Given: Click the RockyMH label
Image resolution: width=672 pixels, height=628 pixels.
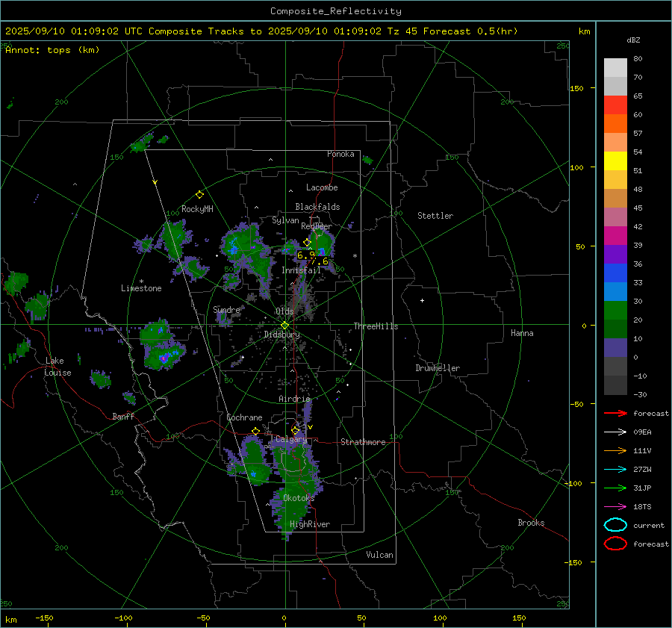Looking at the screenshot, I should 197,209.
